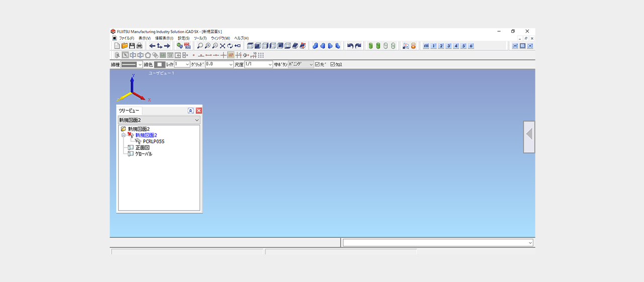Click the 線色 line color swatch

point(159,64)
